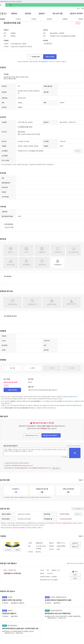Jump to the 근무조건 tab

coord(18,19)
